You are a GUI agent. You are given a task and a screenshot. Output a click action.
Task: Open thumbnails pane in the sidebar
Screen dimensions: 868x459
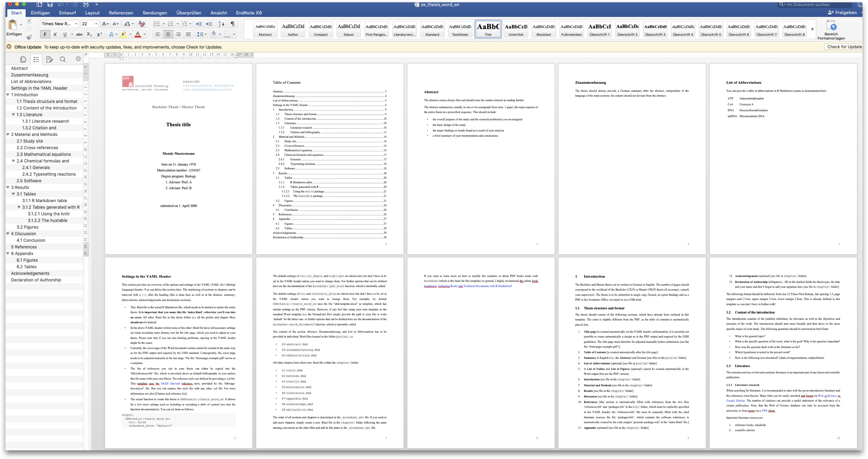point(23,59)
